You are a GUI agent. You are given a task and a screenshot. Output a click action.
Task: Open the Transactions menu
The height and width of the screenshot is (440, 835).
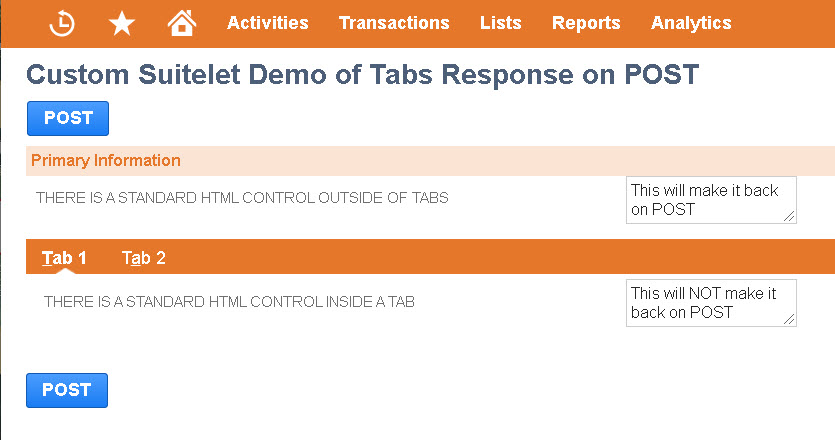(394, 23)
